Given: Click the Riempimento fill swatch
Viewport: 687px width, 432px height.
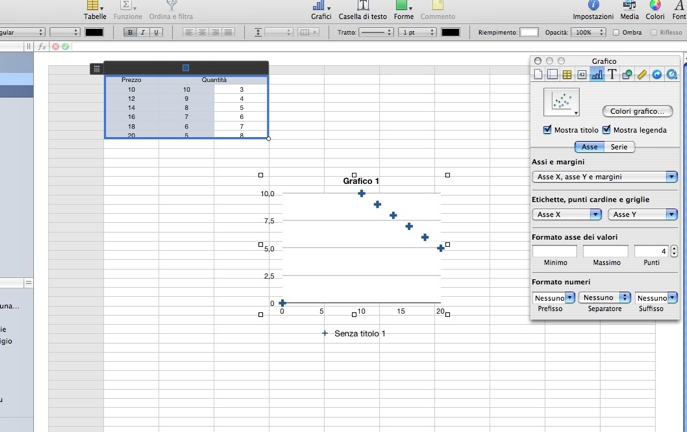Looking at the screenshot, I should click(x=529, y=32).
